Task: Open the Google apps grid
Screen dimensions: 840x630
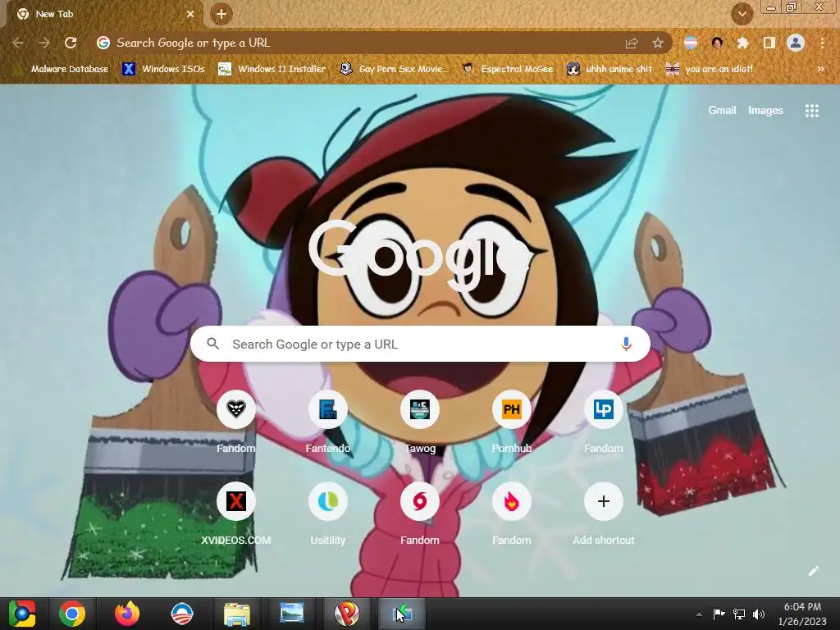Action: (x=812, y=111)
